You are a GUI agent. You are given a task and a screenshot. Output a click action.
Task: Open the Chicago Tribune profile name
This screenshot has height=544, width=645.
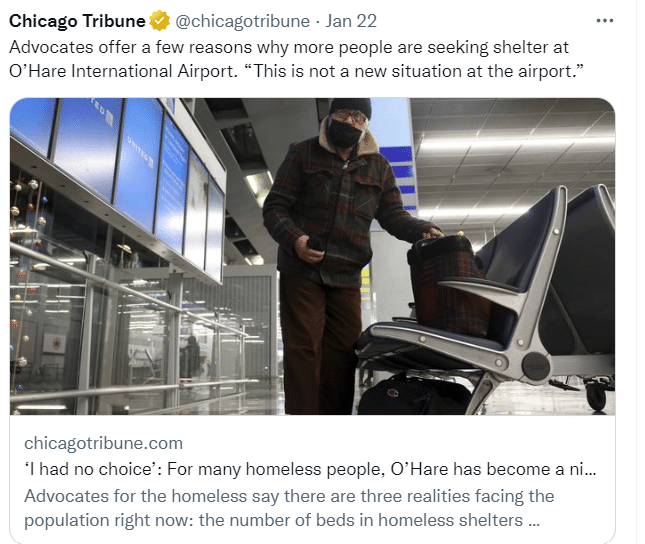coord(77,21)
